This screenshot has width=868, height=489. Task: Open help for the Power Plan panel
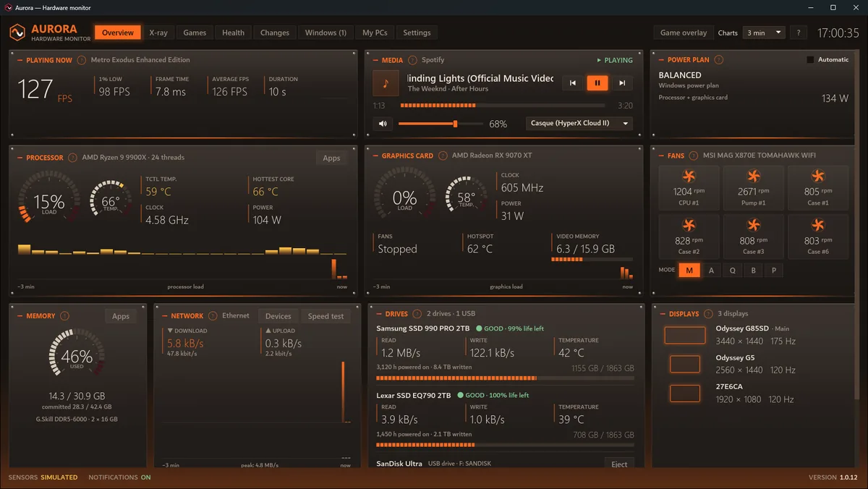click(718, 60)
